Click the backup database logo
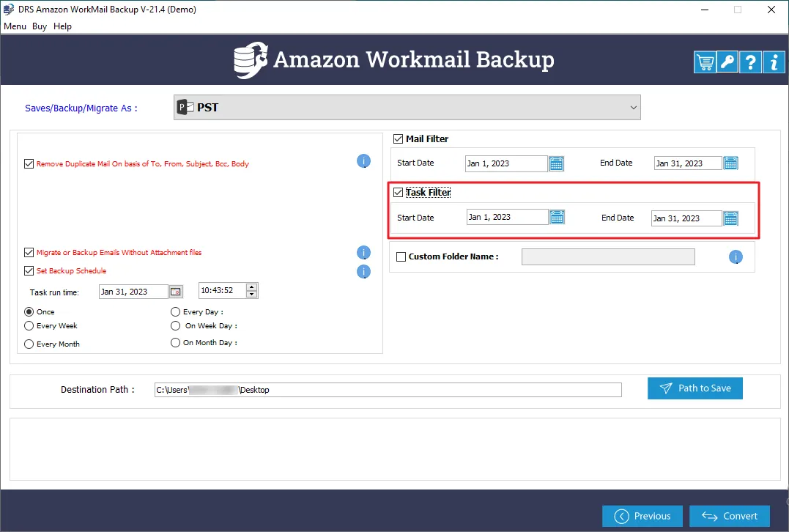 [x=251, y=60]
